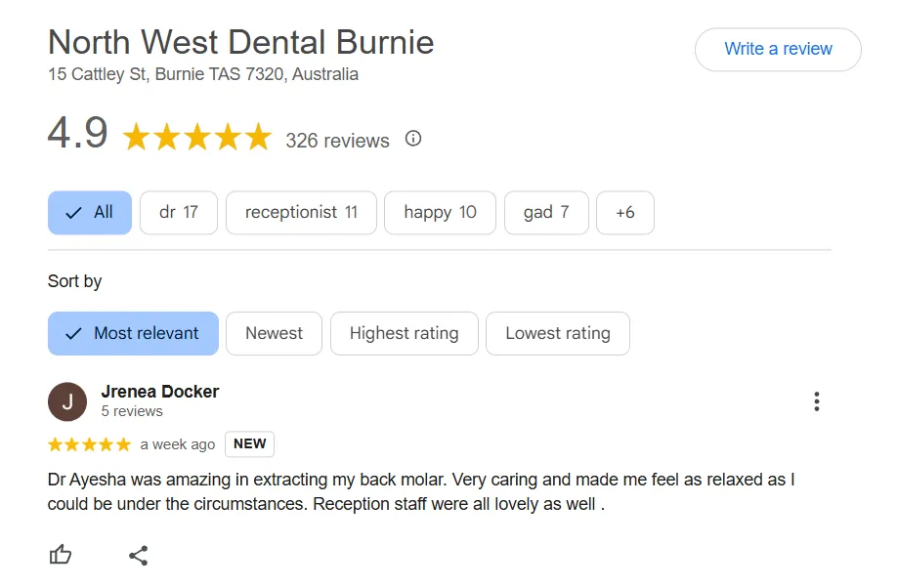Viewport: 897px width, 588px height.
Task: Select the All filter chip
Action: click(x=90, y=213)
